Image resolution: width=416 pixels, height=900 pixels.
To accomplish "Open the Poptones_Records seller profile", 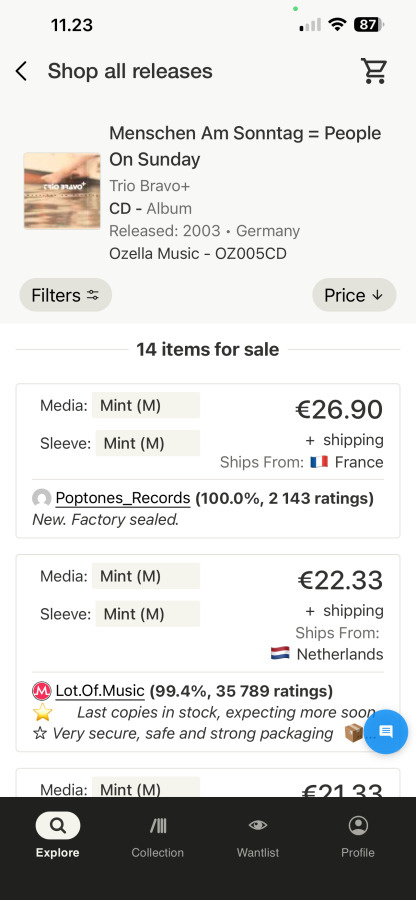I will [123, 498].
